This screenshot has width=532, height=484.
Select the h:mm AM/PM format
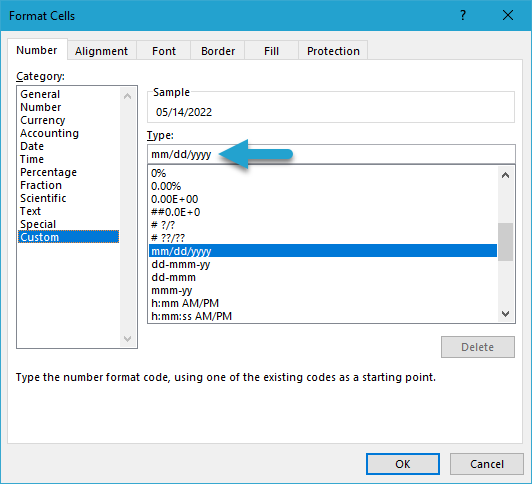tap(323, 303)
